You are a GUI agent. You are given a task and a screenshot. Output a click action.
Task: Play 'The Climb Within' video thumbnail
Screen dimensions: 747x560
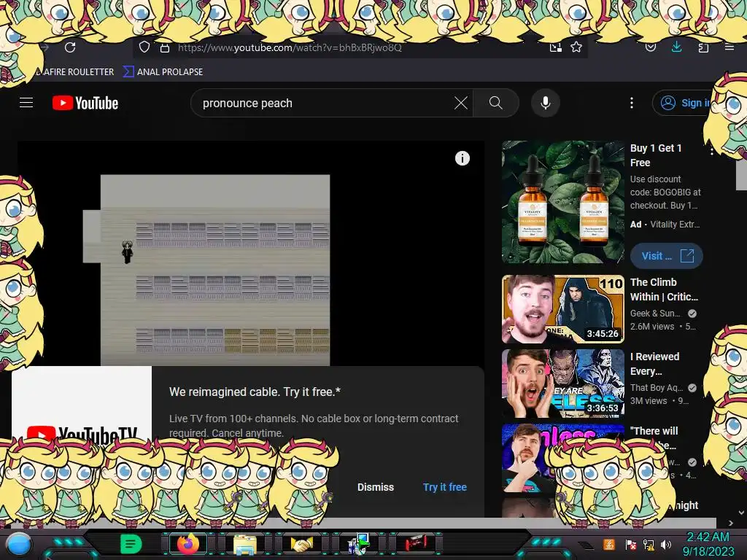pyautogui.click(x=562, y=309)
